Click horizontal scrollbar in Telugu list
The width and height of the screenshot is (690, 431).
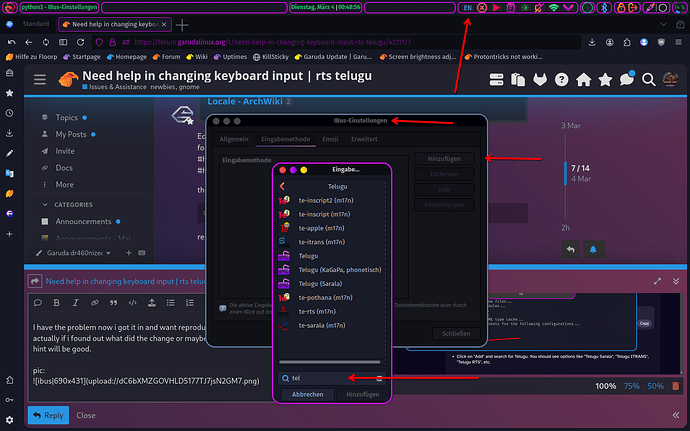click(x=330, y=362)
